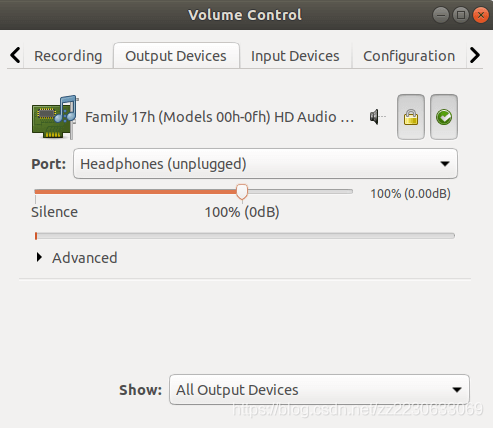Open the Configuration tab

(x=409, y=56)
